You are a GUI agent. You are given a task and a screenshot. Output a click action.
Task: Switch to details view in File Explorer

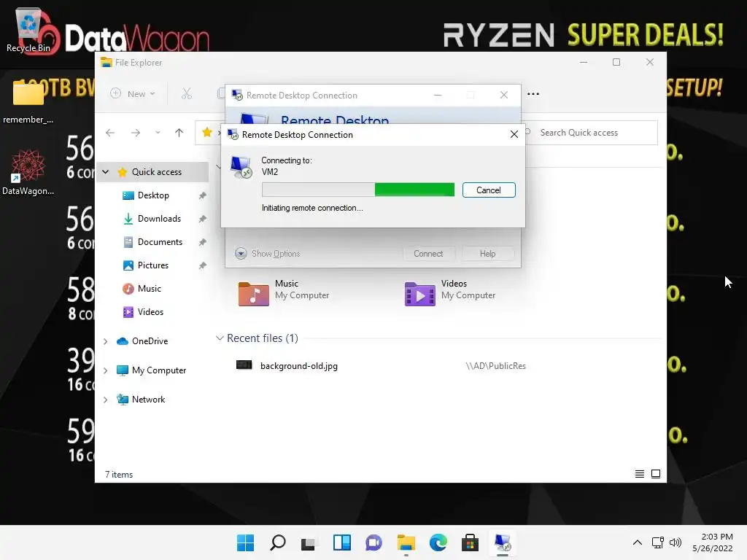point(640,474)
